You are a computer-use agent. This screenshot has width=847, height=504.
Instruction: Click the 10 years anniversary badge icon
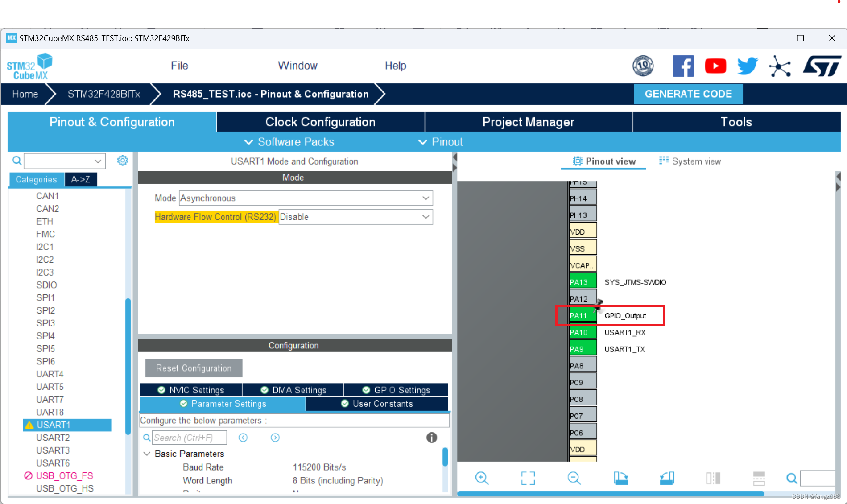click(643, 66)
